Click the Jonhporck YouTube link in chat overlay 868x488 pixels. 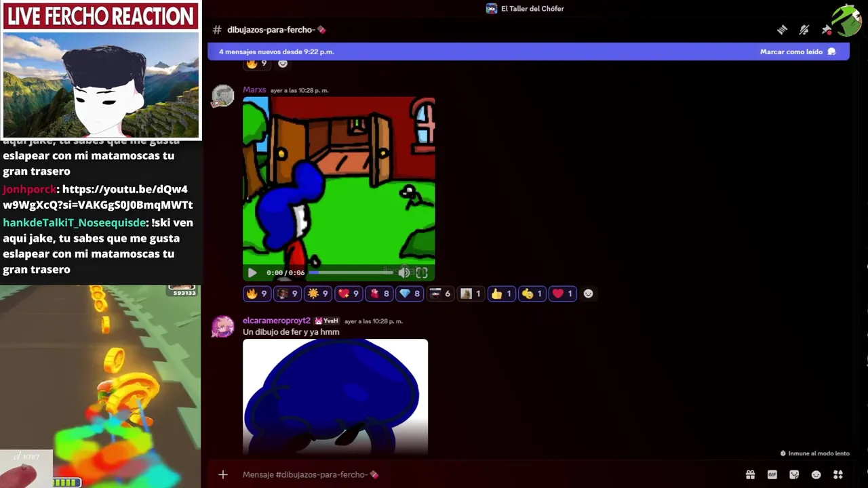coord(98,197)
